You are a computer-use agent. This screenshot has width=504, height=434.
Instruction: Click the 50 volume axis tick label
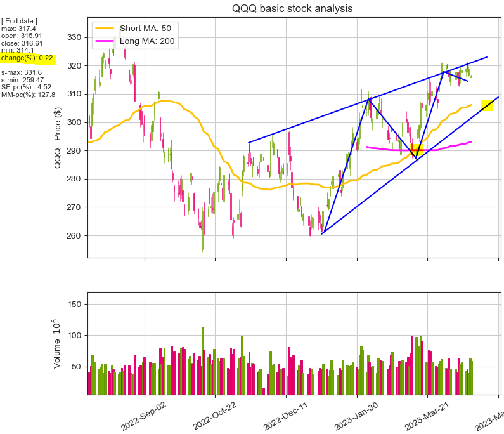tap(76, 367)
